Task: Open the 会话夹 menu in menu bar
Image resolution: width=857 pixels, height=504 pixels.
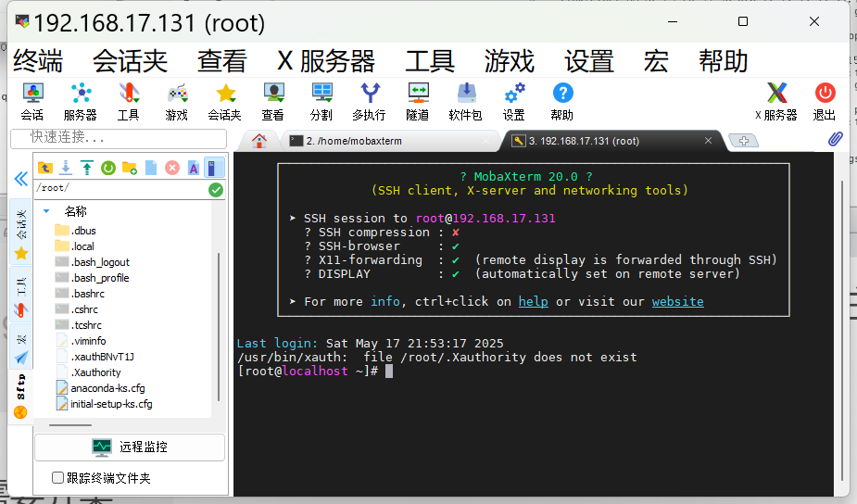Action: [x=130, y=60]
